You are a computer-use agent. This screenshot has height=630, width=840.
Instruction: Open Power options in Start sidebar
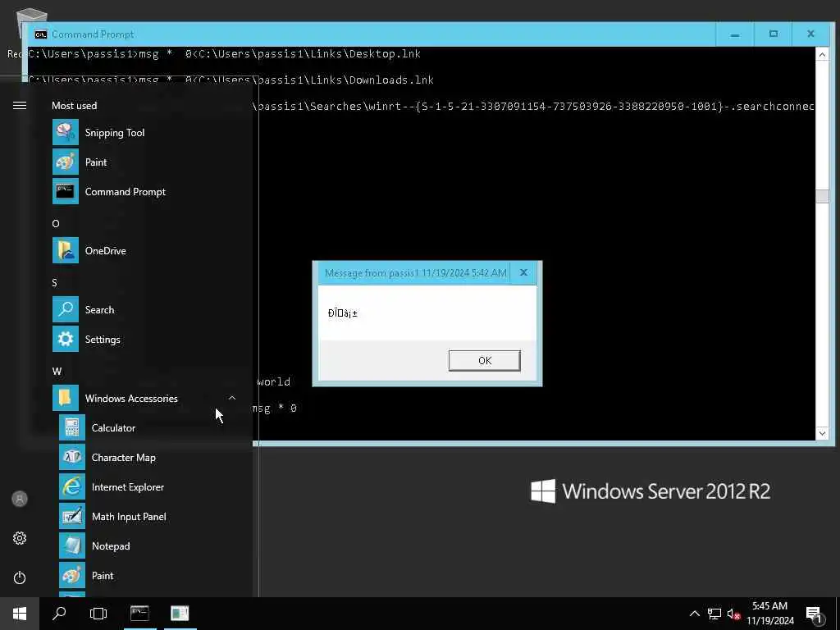[20, 577]
